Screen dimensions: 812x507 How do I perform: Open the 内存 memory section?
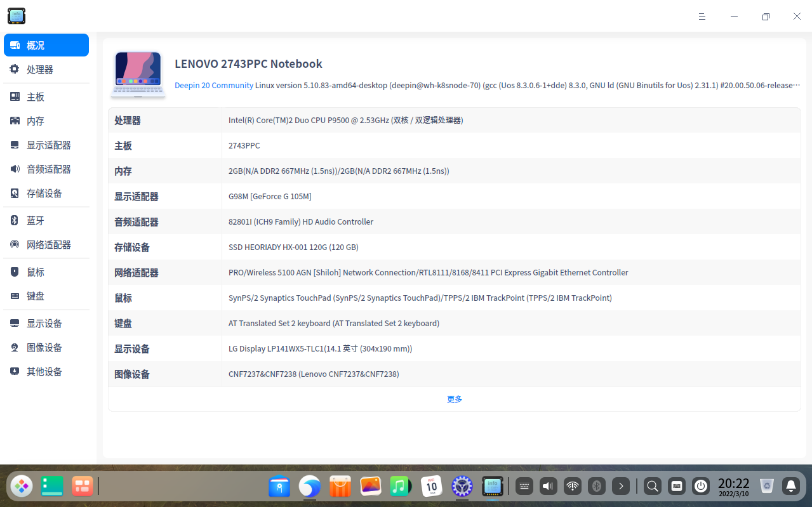pyautogui.click(x=46, y=121)
